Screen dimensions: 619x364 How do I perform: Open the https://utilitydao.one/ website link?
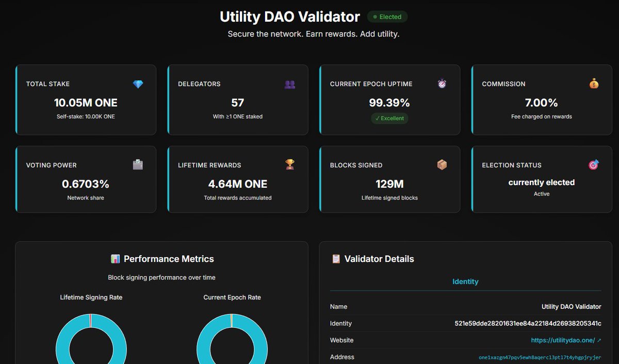[x=566, y=340]
